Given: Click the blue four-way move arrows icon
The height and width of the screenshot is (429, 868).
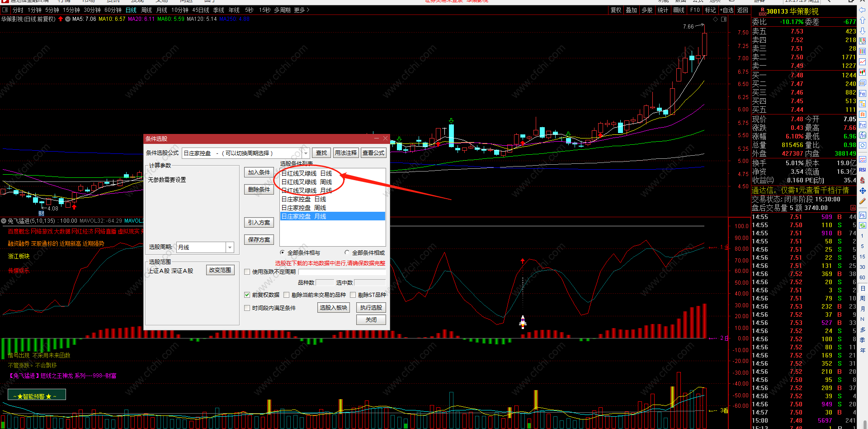Looking at the screenshot, I should click(863, 191).
